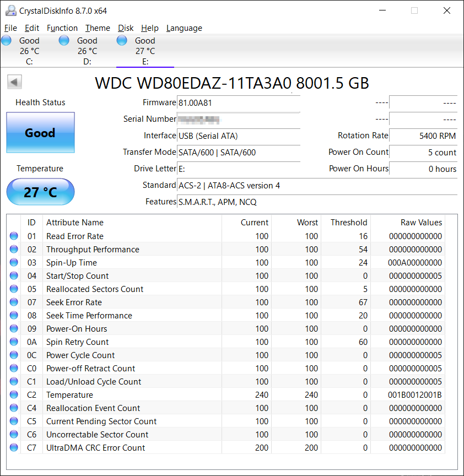Click the disk model title WDC WD80EDAZ
The height and width of the screenshot is (476, 464).
(232, 83)
